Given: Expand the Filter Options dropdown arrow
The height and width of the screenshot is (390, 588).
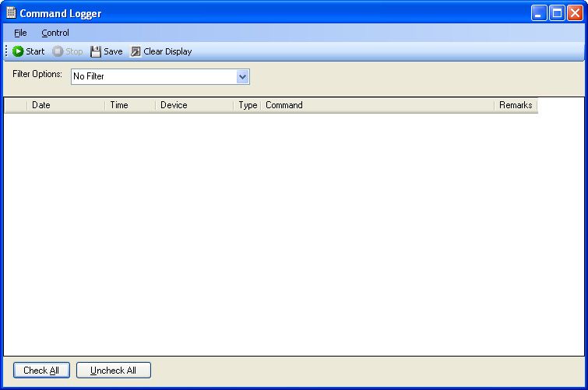Looking at the screenshot, I should click(x=243, y=77).
